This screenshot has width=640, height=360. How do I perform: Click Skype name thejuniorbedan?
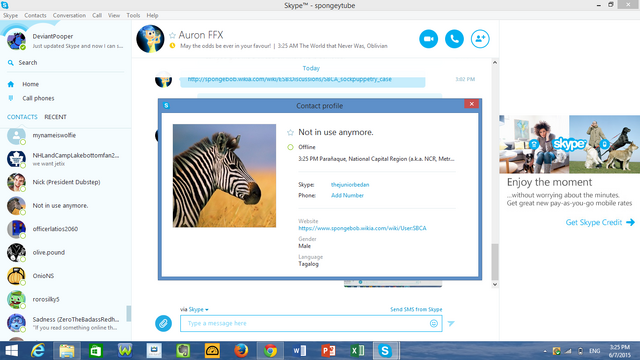click(x=350, y=184)
